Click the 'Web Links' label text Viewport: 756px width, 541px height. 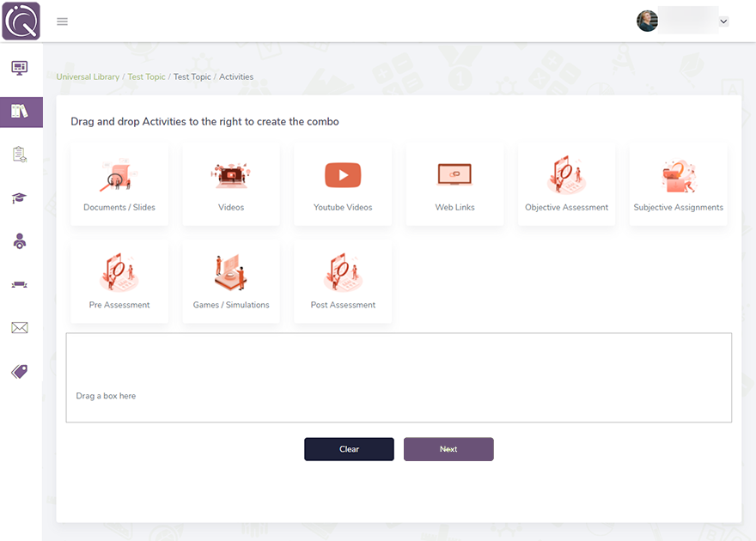454,207
